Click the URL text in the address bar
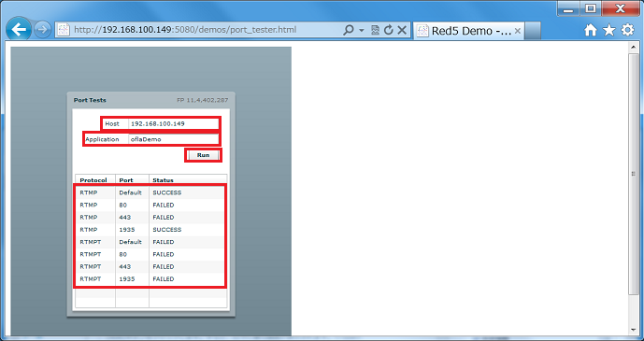 [185, 30]
